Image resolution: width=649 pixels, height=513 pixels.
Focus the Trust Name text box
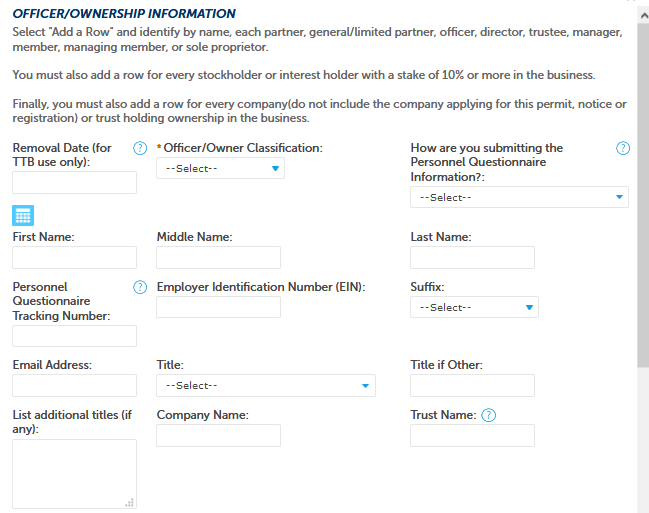[472, 435]
